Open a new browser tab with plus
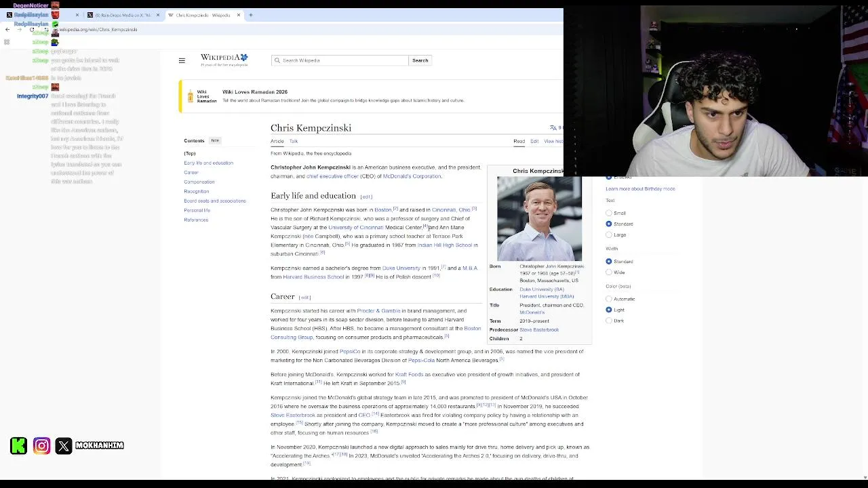 point(251,15)
